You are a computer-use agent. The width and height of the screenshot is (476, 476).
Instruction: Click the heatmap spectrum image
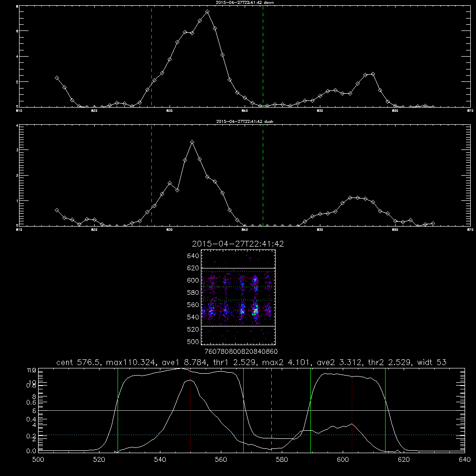(x=238, y=297)
